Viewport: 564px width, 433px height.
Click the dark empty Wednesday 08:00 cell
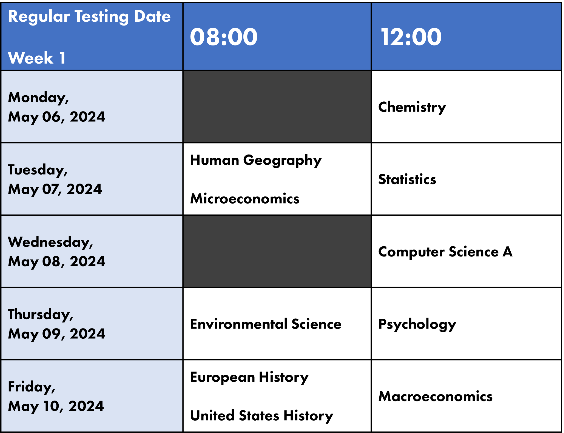click(x=277, y=251)
